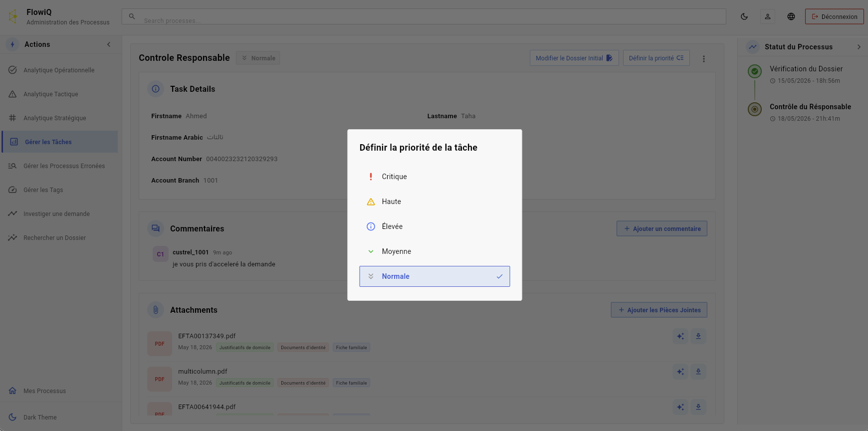The image size is (868, 431).
Task: Expand Statut du Processus panel chevron
Action: click(859, 47)
